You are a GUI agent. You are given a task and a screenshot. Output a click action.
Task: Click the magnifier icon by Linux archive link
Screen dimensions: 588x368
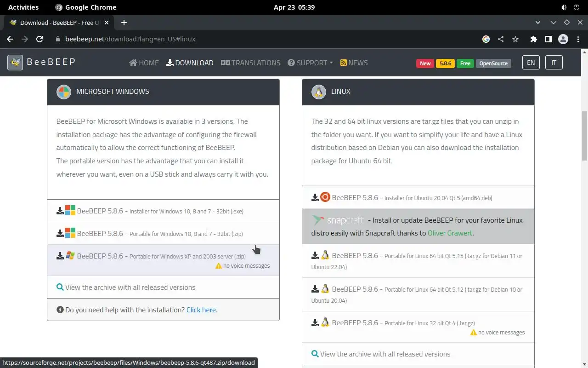(315, 354)
